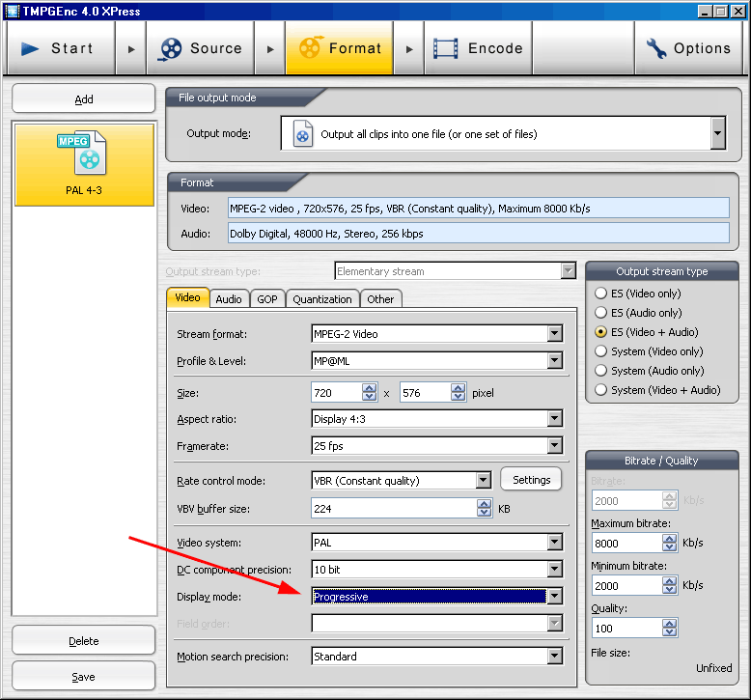Click the Maximum bitrate spinner arrows
Viewport: 751px width, 700px height.
pos(670,543)
